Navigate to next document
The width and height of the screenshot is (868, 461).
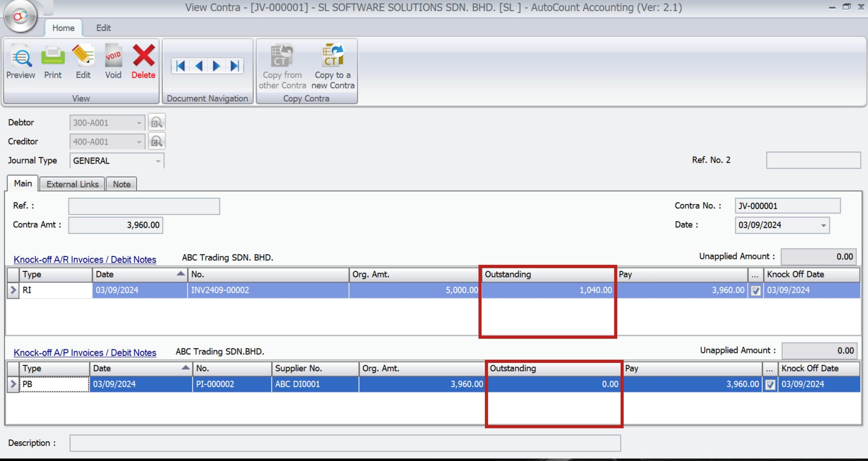216,66
